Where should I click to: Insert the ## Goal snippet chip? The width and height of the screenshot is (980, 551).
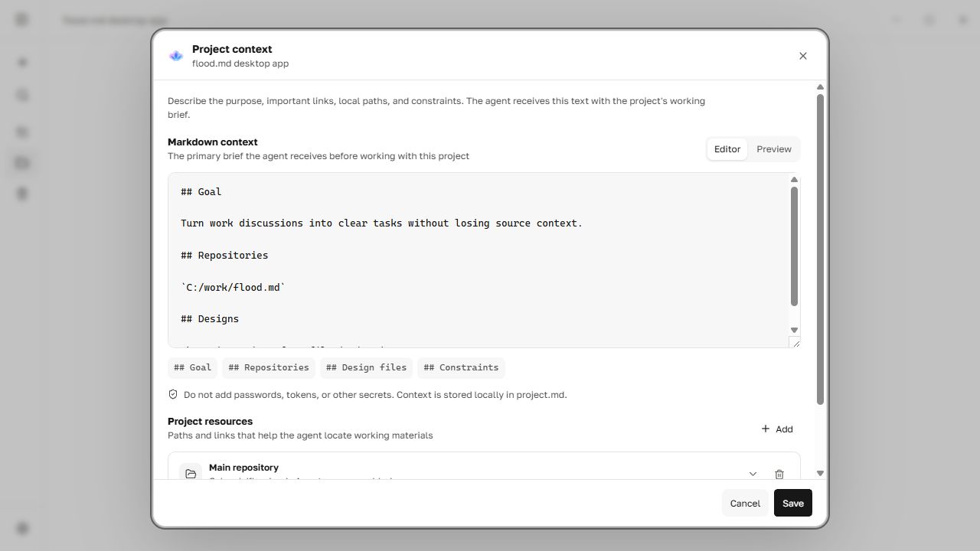192,368
